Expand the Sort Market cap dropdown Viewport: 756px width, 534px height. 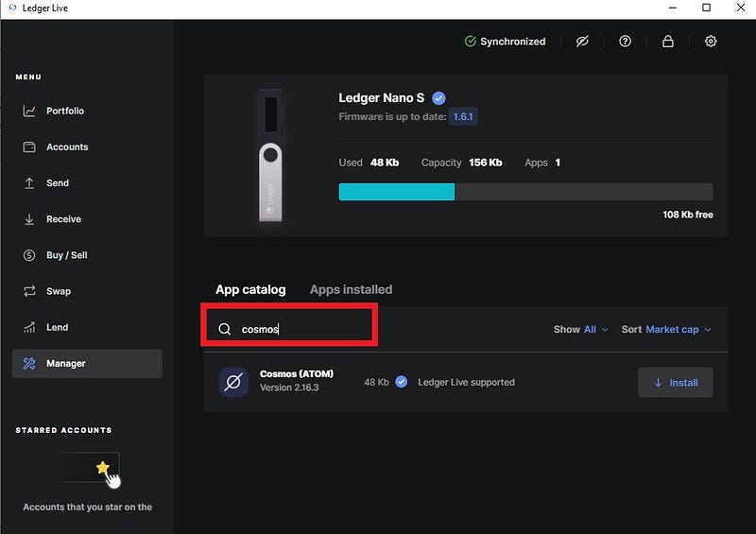[x=666, y=330]
